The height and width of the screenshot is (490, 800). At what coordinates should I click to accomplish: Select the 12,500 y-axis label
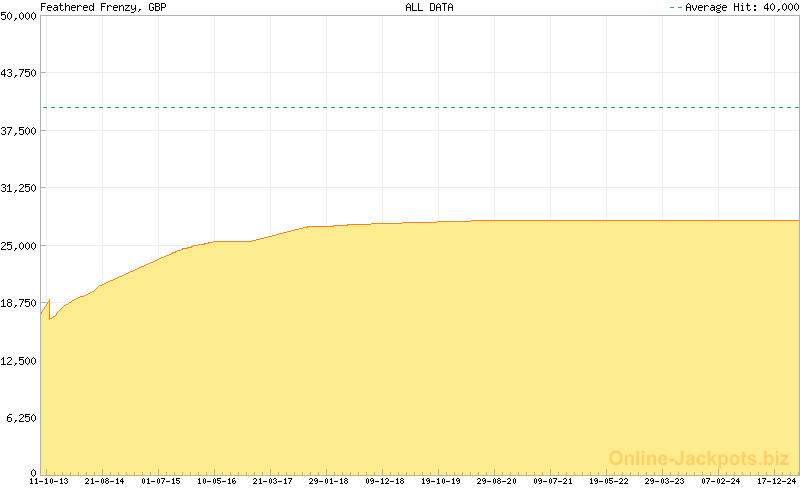[x=19, y=360]
